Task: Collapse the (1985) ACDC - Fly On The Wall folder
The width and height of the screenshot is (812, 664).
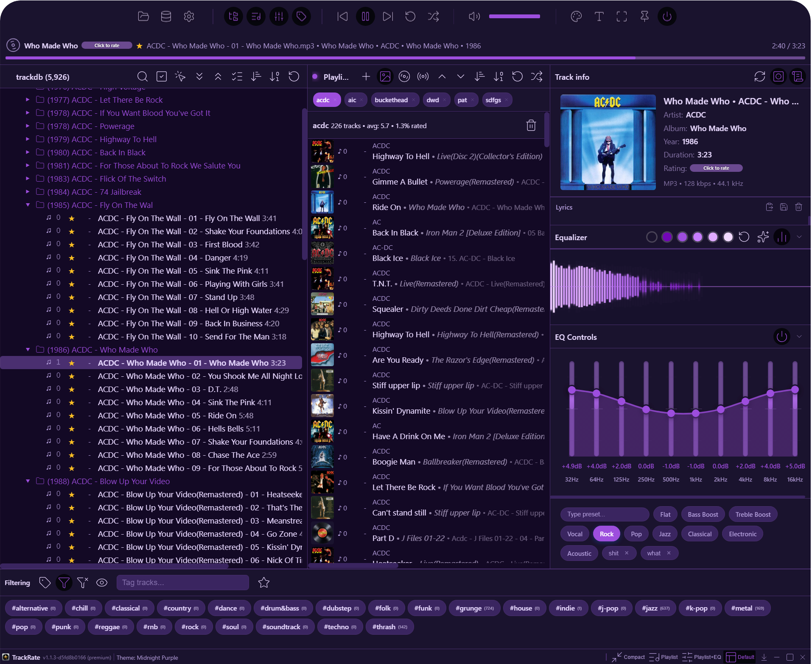Action: [x=28, y=205]
